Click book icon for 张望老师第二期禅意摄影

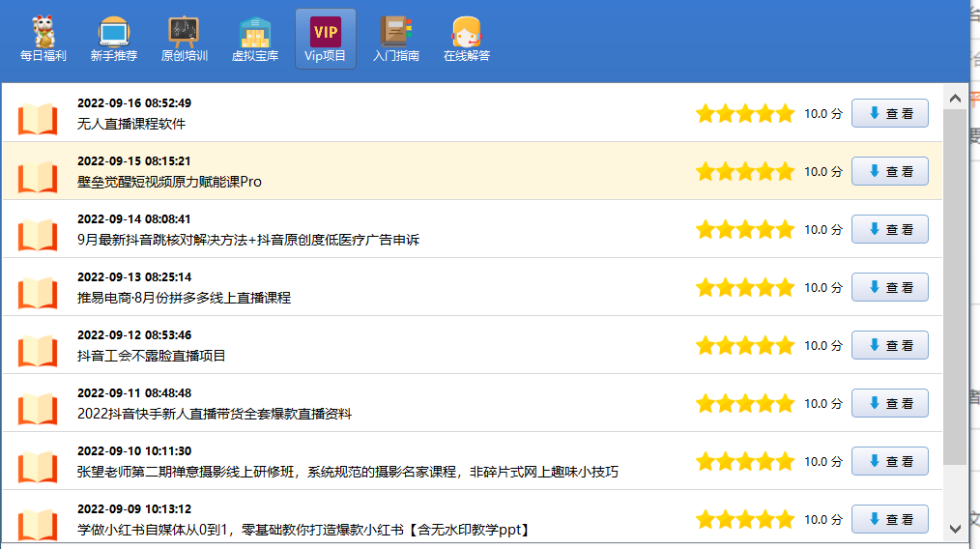point(38,467)
